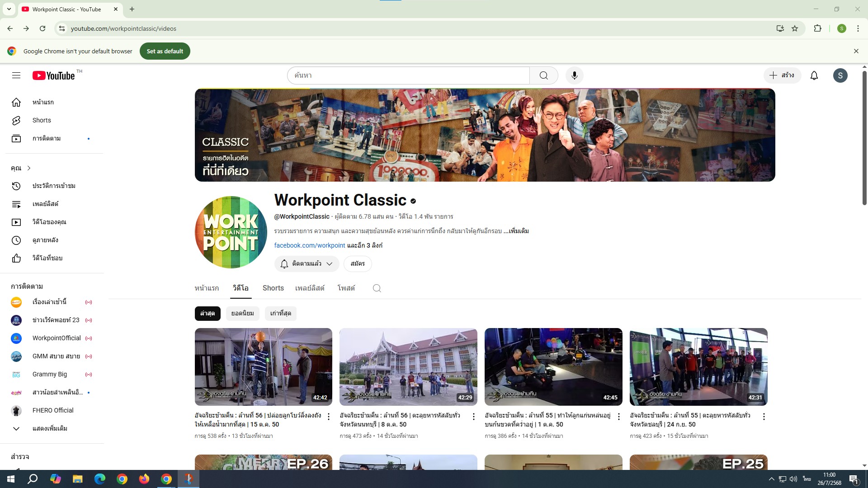Dismiss the default browser infobar
This screenshot has height=488, width=868.
856,52
